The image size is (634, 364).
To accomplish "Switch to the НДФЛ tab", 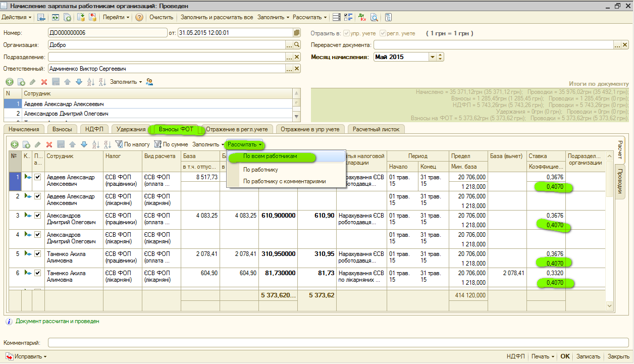I will [94, 129].
